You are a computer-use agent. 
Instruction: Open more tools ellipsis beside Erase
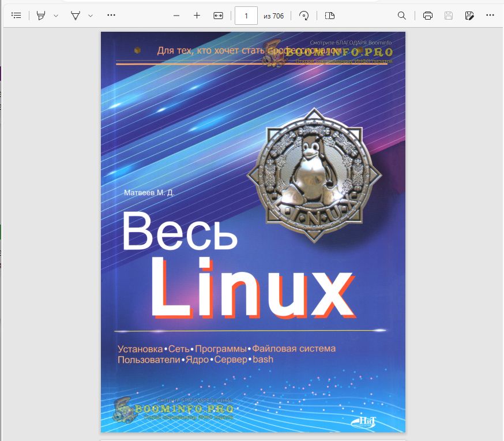[x=111, y=16]
